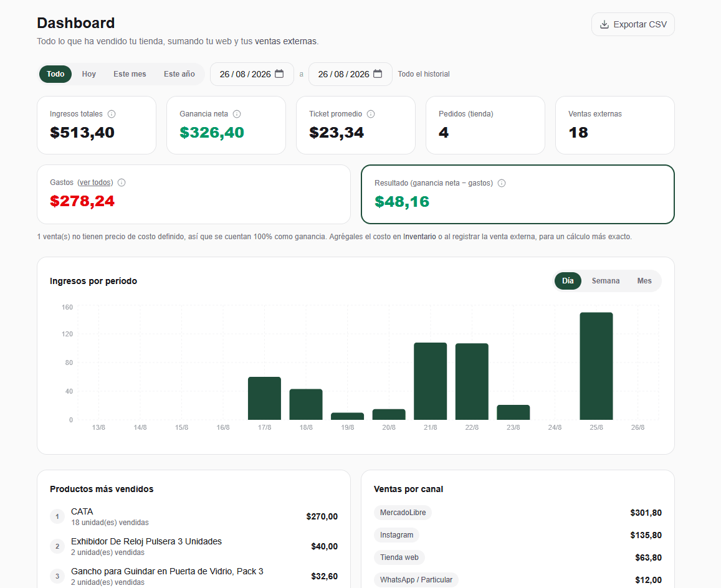This screenshot has width=721, height=588.
Task: Open ventas externas link in subtitle
Action: tap(285, 41)
